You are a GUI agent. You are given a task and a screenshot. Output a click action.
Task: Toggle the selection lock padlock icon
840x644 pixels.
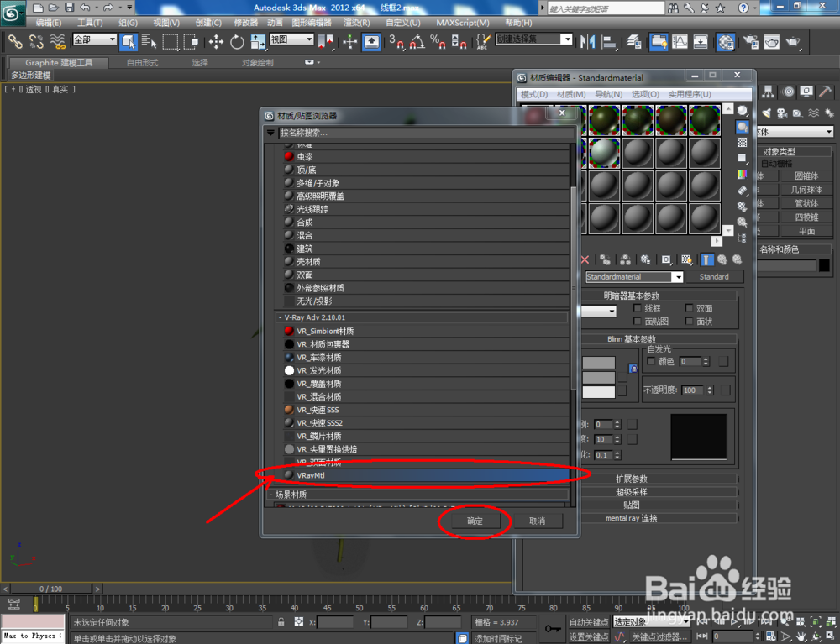pyautogui.click(x=281, y=622)
